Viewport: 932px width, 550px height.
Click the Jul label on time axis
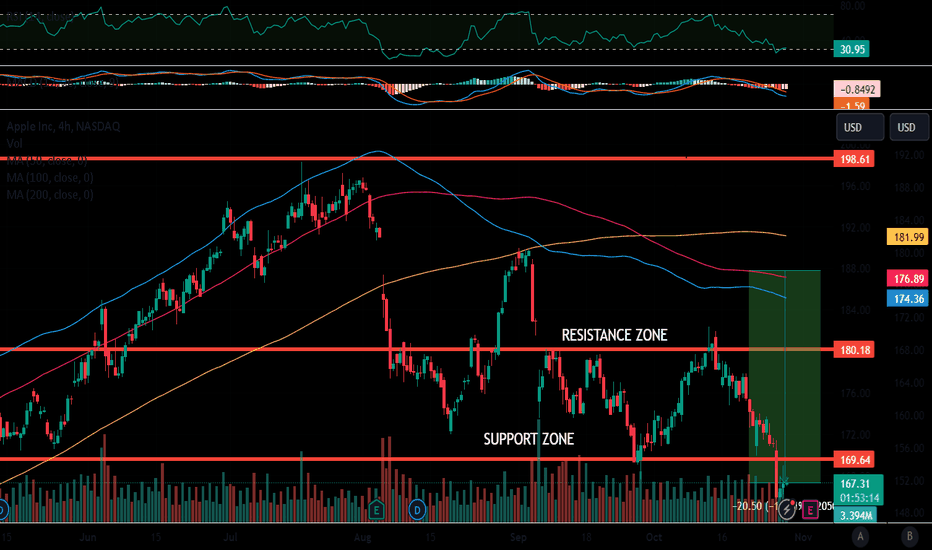click(230, 537)
